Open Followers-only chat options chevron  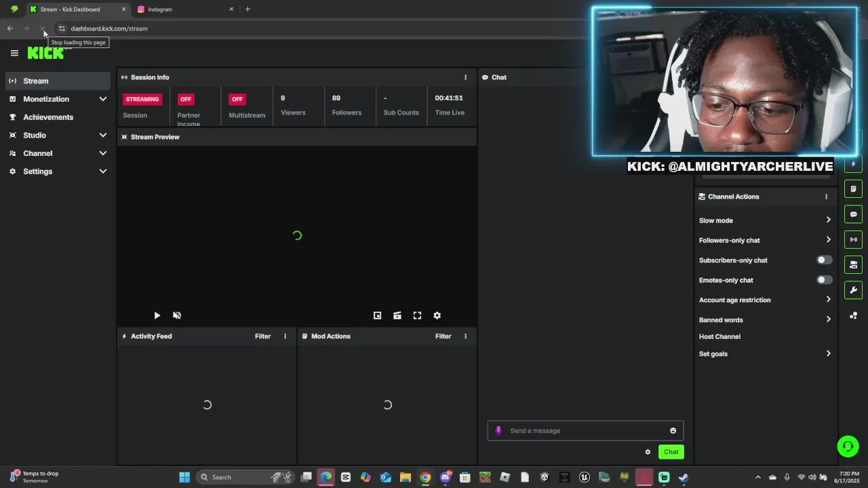[828, 240]
